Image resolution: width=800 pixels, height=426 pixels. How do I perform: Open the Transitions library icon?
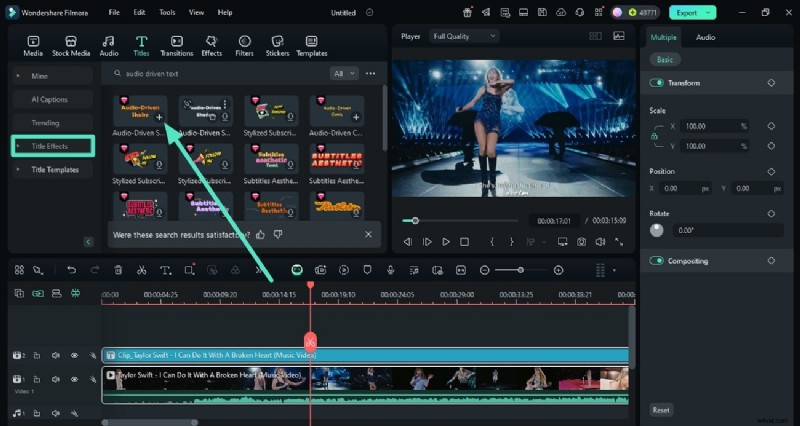(176, 41)
